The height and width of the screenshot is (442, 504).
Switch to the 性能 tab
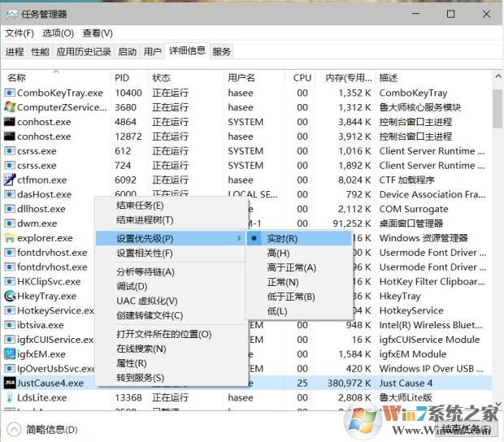click(x=40, y=52)
